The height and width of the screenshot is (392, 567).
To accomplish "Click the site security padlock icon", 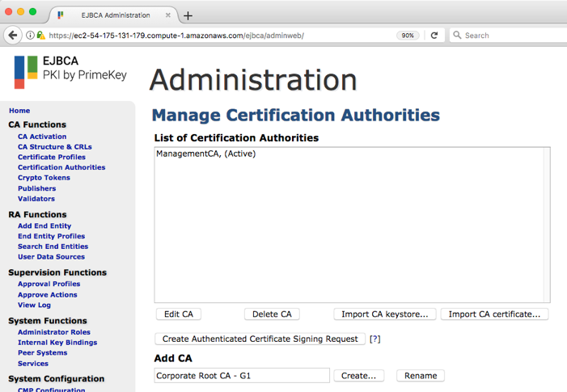I will click(x=40, y=36).
